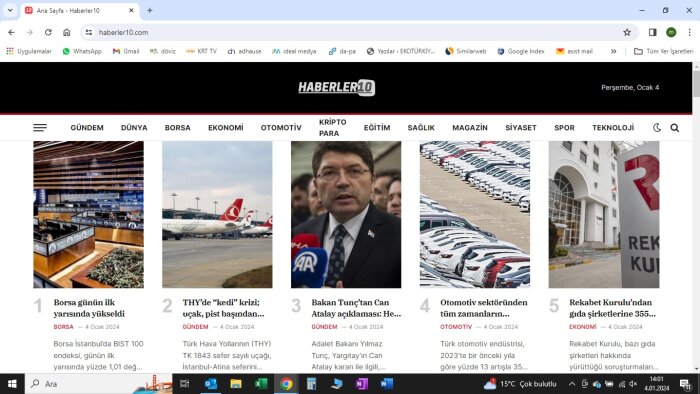Image resolution: width=700 pixels, height=394 pixels.
Task: Expand tab search dropdown arrow
Action: 10,10
